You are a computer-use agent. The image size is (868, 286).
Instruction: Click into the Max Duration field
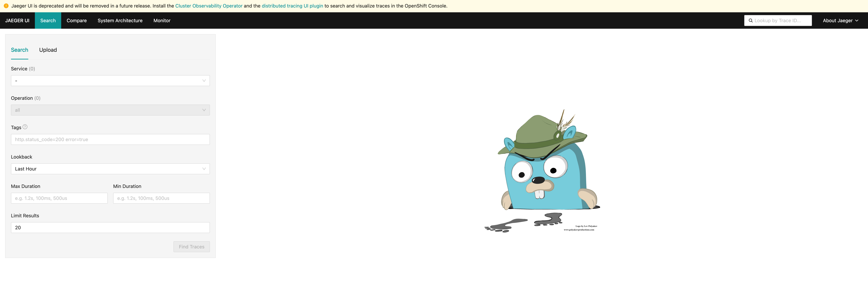tap(59, 198)
